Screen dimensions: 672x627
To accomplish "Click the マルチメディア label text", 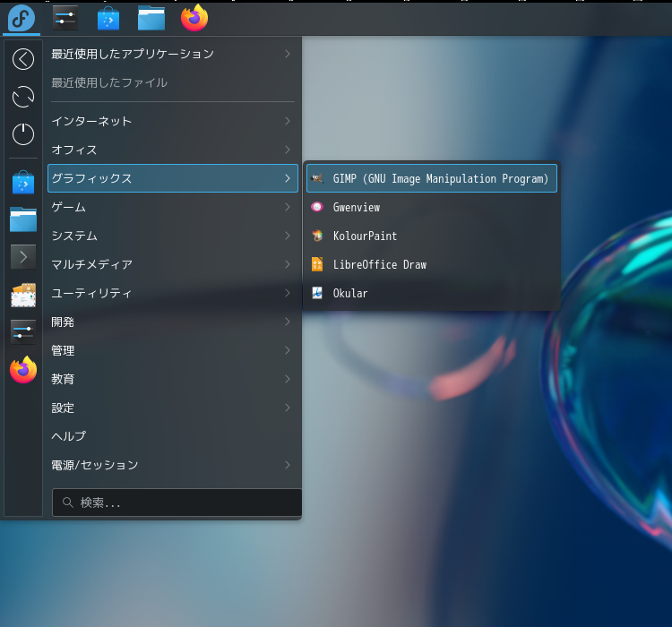I will pos(91,264).
